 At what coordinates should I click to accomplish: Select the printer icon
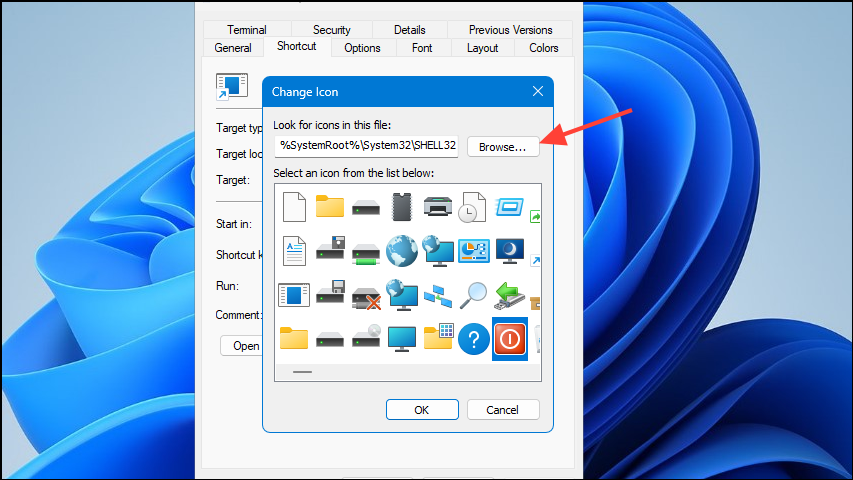click(x=438, y=207)
